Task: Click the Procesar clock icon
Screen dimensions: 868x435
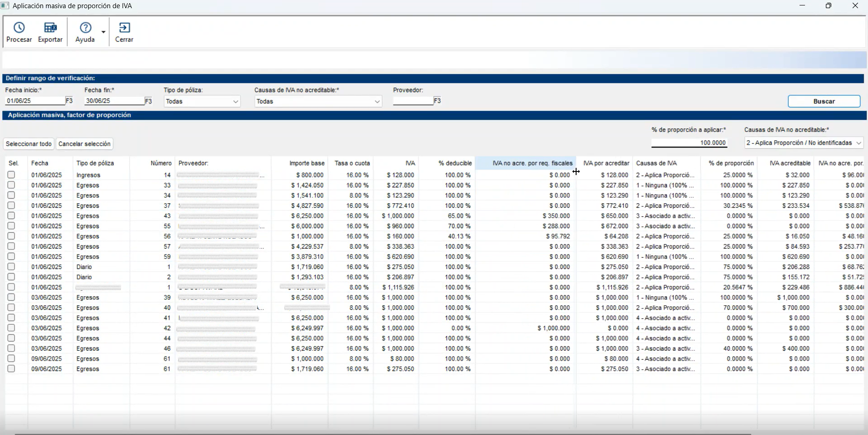Action: 19,28
